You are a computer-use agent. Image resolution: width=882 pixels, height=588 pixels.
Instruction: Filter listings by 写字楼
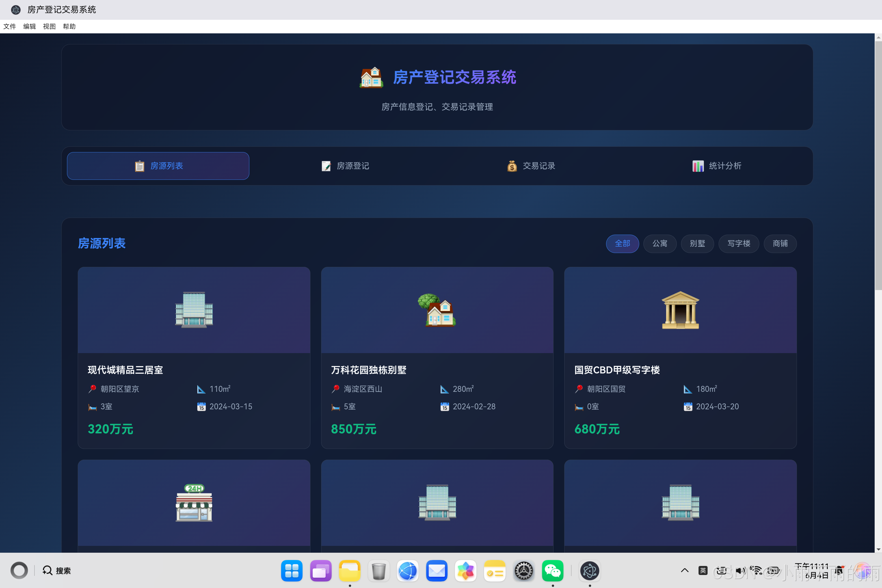click(739, 244)
